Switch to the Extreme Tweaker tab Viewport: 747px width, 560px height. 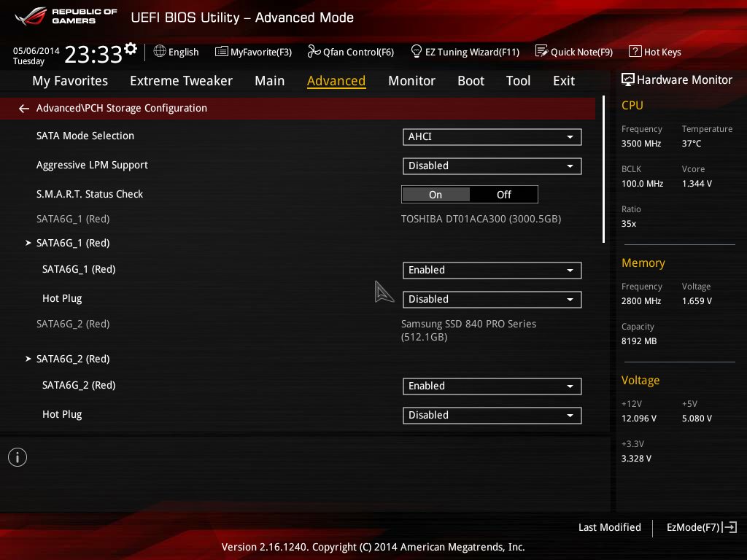coord(181,81)
